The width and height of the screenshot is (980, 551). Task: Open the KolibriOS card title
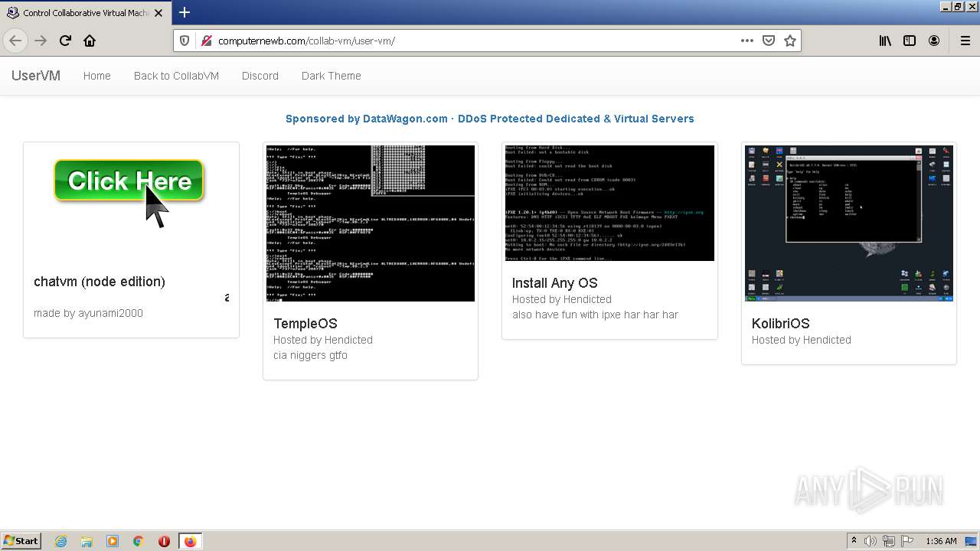tap(781, 324)
